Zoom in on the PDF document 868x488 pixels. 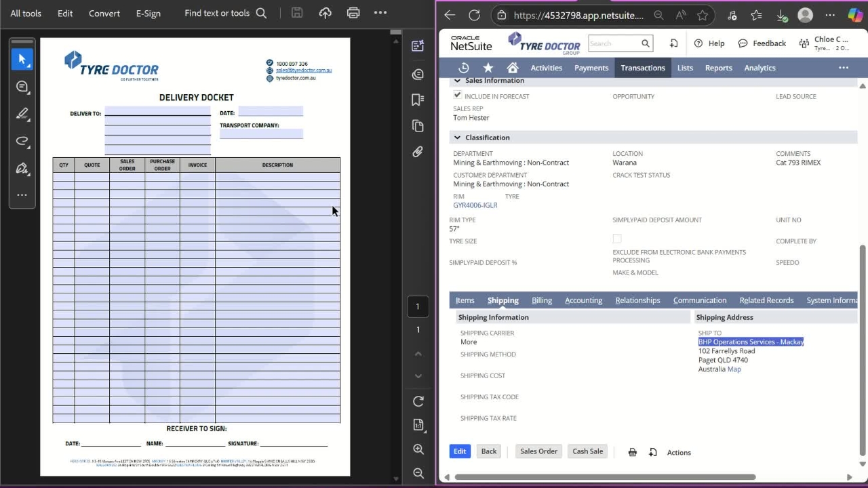[x=418, y=449]
